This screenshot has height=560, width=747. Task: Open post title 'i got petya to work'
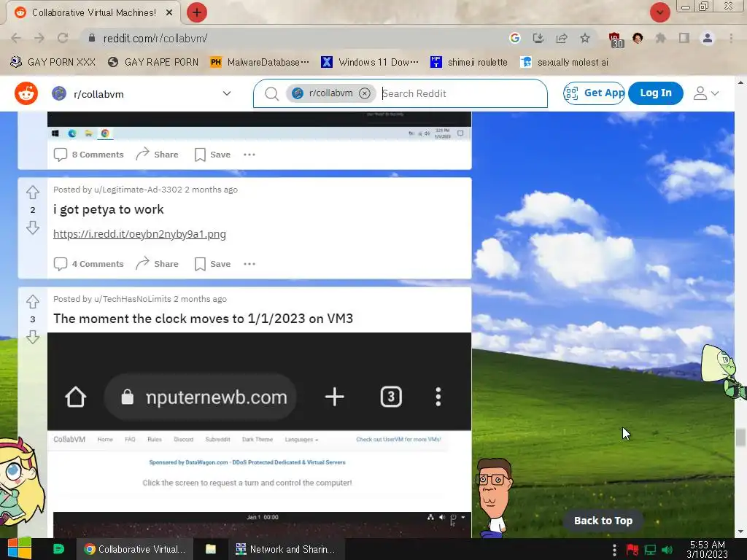click(109, 209)
